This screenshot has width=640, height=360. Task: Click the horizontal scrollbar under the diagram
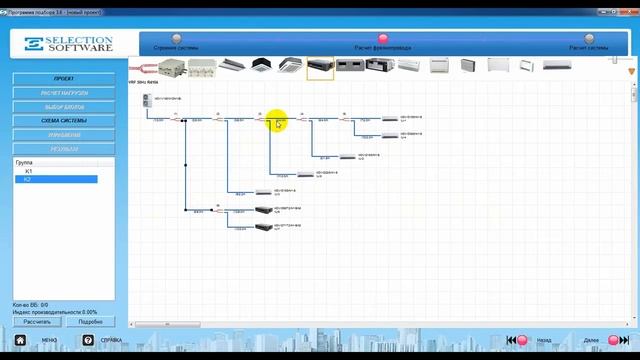pyautogui.click(x=168, y=324)
